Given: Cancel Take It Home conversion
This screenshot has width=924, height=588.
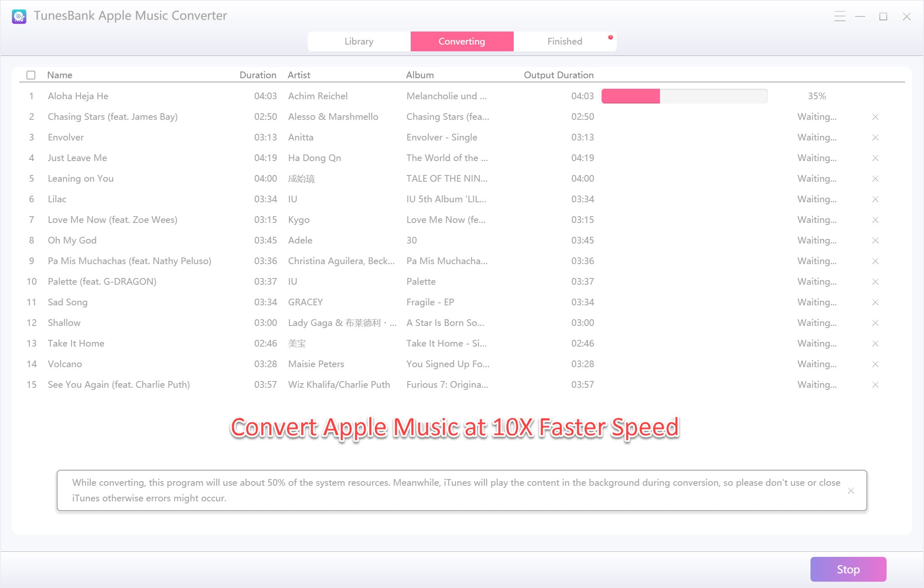Looking at the screenshot, I should 875,343.
